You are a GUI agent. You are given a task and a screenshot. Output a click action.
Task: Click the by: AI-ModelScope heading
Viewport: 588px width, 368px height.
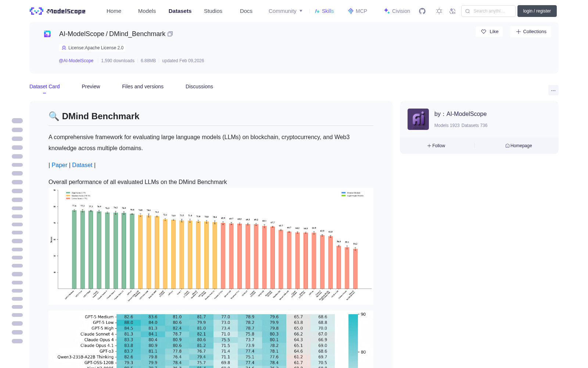[x=460, y=114]
